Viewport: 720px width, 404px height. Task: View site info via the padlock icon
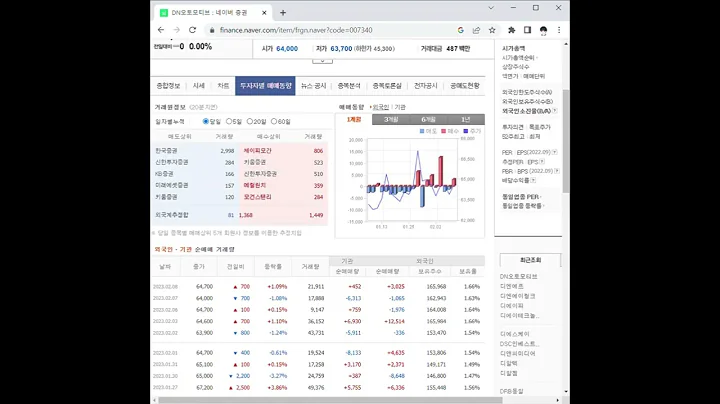212,30
